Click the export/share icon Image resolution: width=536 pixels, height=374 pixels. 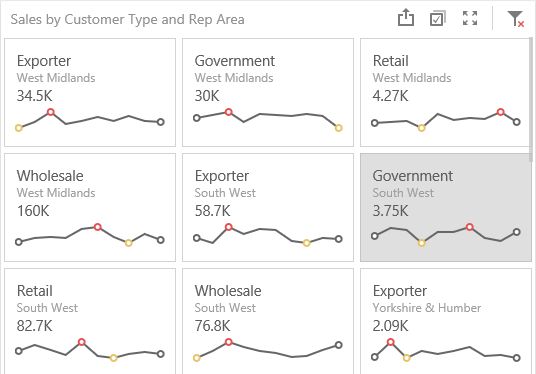coord(406,17)
